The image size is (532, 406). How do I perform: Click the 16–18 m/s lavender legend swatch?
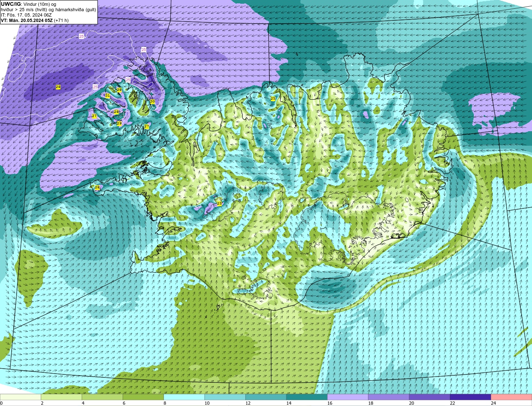(x=348, y=397)
